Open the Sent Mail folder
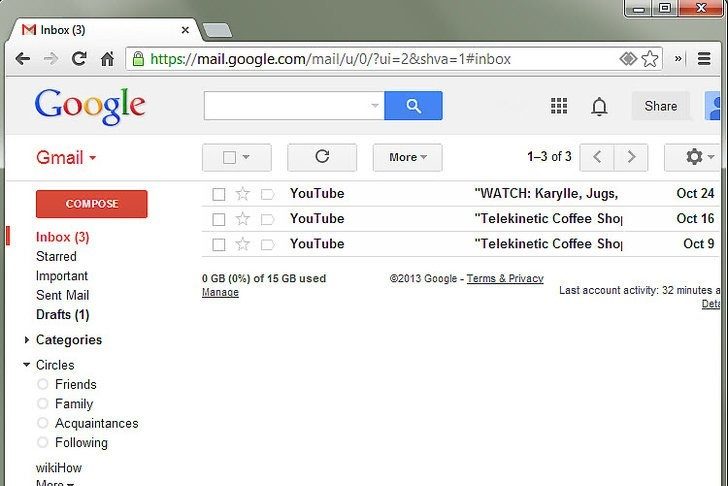 (62, 295)
